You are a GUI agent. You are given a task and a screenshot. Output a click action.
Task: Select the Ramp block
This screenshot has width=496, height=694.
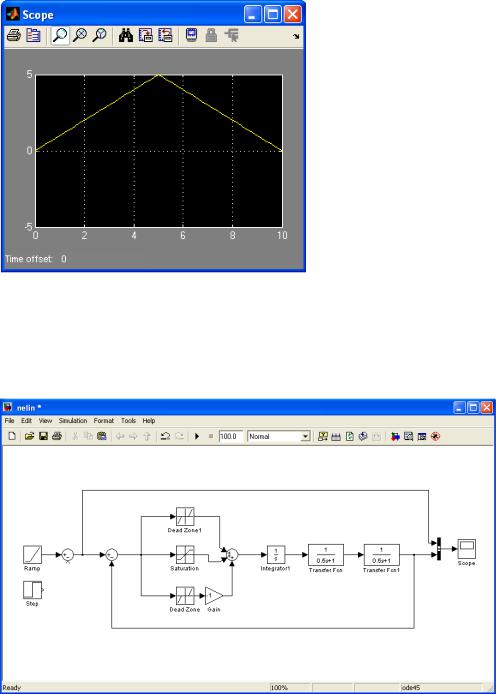coord(32,555)
